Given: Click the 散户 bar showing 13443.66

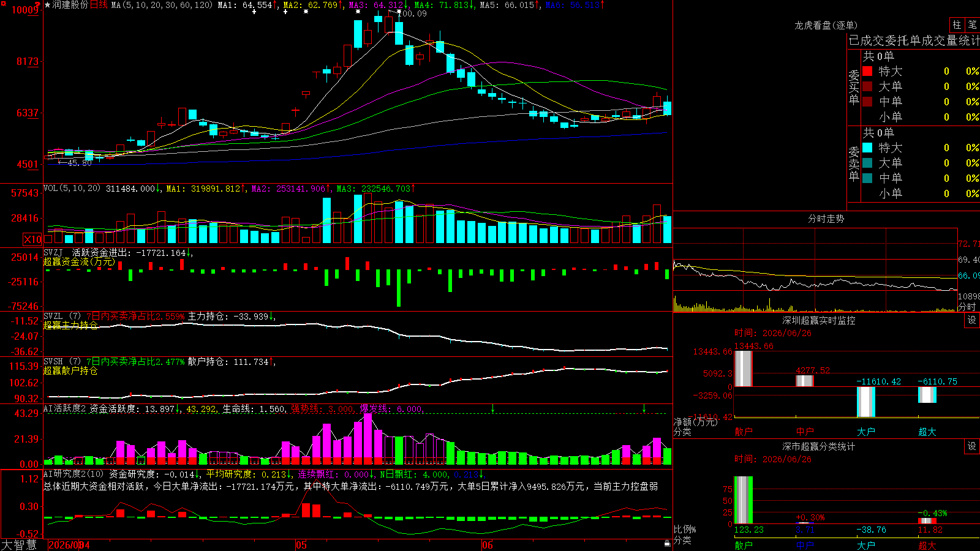Looking at the screenshot, I should pyautogui.click(x=744, y=369).
